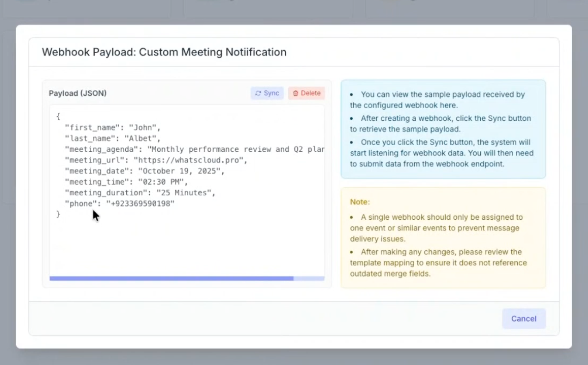The height and width of the screenshot is (365, 588).
Task: Click the refresh icon inside the Sync button
Action: pyautogui.click(x=258, y=93)
